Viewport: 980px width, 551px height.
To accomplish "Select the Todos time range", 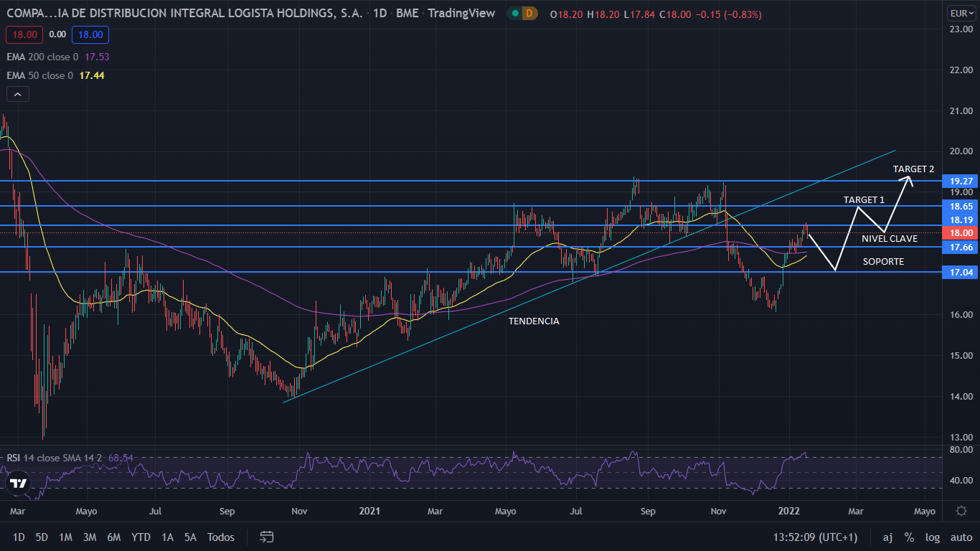I will pos(221,537).
